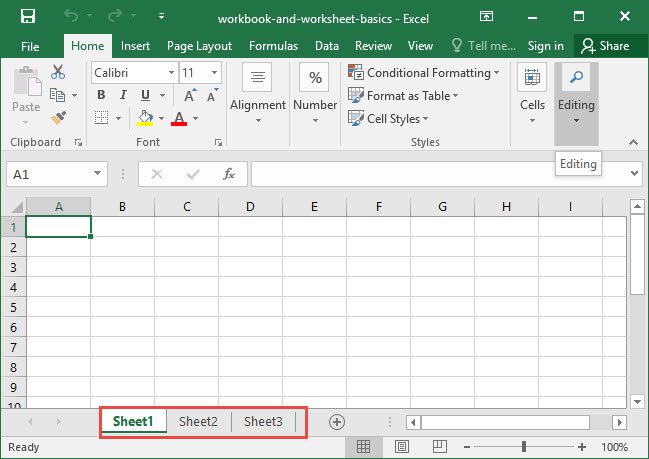Screen dimensions: 649x459
Task: Click the Tell me search box
Action: point(483,46)
